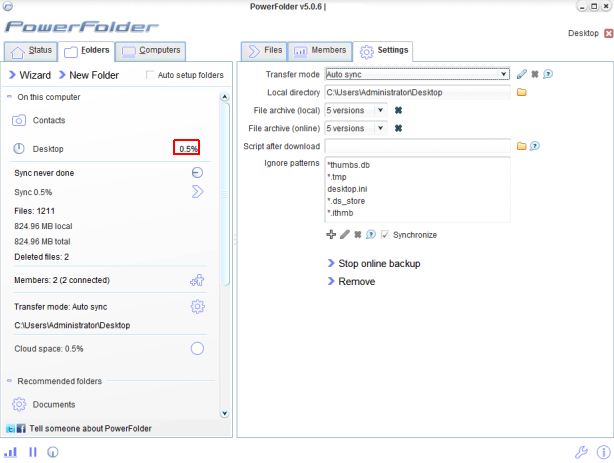
Task: Open help for Script after download
Action: [x=535, y=146]
